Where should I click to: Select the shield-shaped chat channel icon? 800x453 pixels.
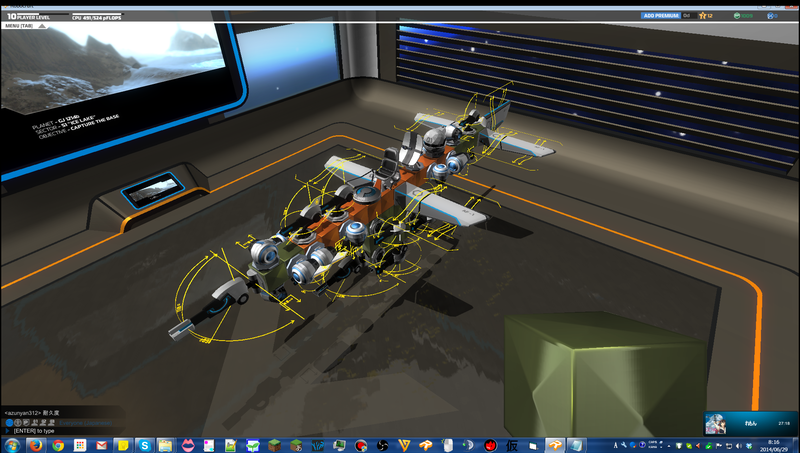26,422
